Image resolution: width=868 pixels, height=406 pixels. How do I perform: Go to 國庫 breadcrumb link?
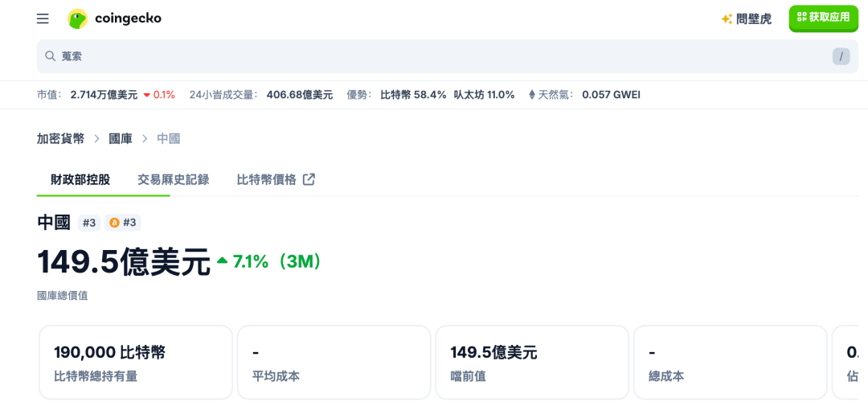click(x=121, y=138)
